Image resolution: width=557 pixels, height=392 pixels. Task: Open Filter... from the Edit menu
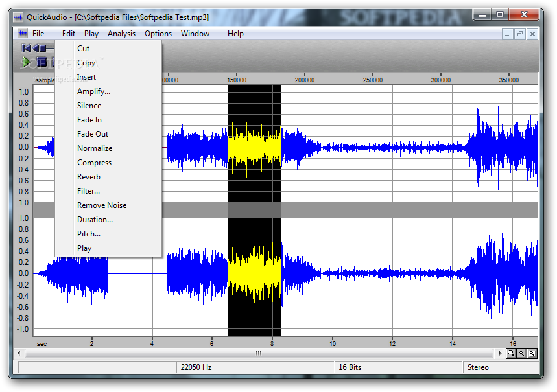(108, 191)
